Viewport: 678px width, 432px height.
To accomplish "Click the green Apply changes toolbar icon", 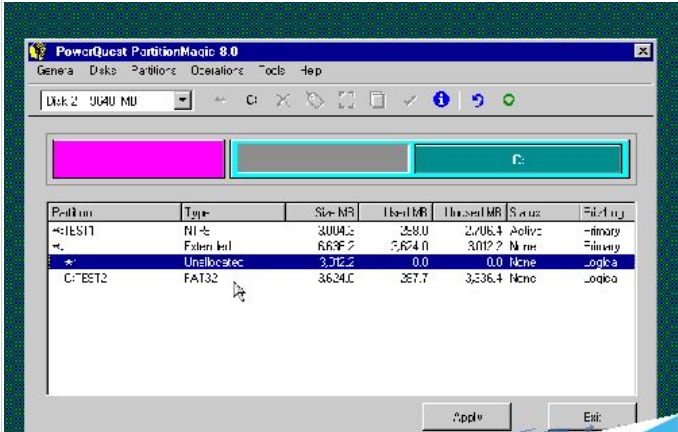I will (x=509, y=102).
